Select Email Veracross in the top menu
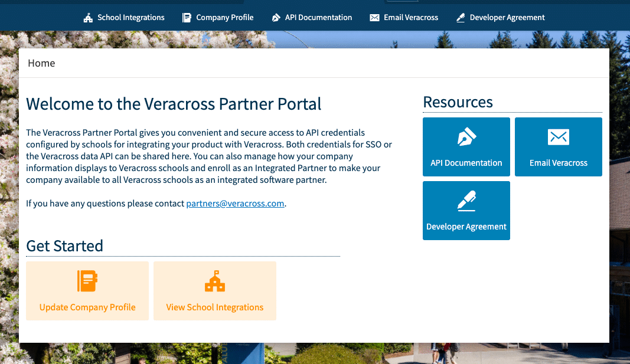This screenshot has width=630, height=364. (x=410, y=18)
